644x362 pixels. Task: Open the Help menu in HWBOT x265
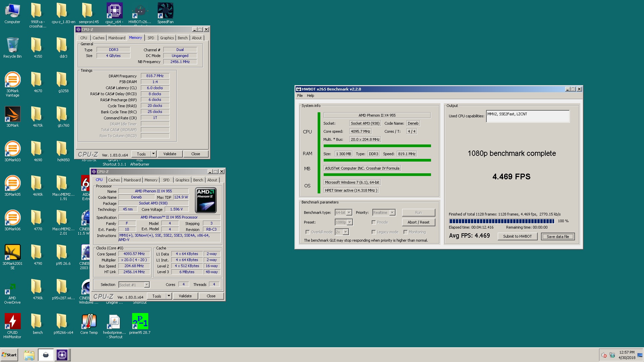[x=311, y=96]
